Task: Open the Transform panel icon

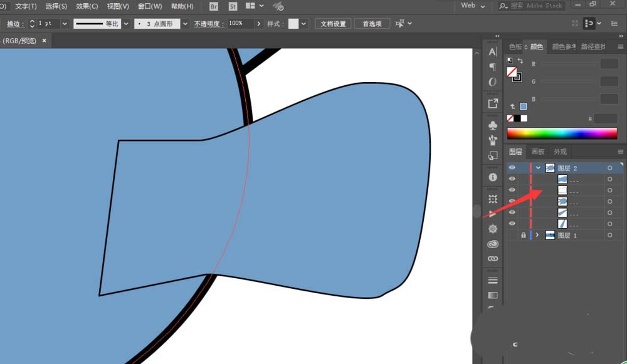Action: (493, 199)
